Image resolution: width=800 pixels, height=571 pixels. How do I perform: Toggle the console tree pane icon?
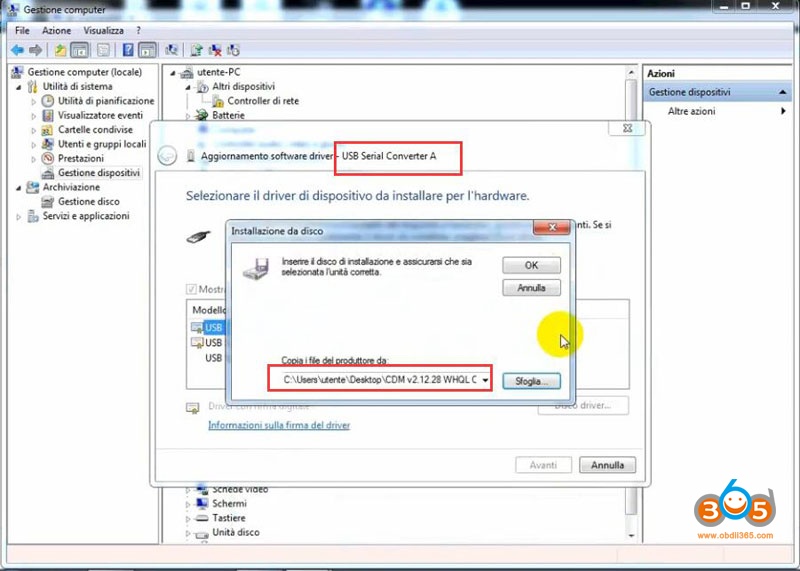tap(80, 50)
